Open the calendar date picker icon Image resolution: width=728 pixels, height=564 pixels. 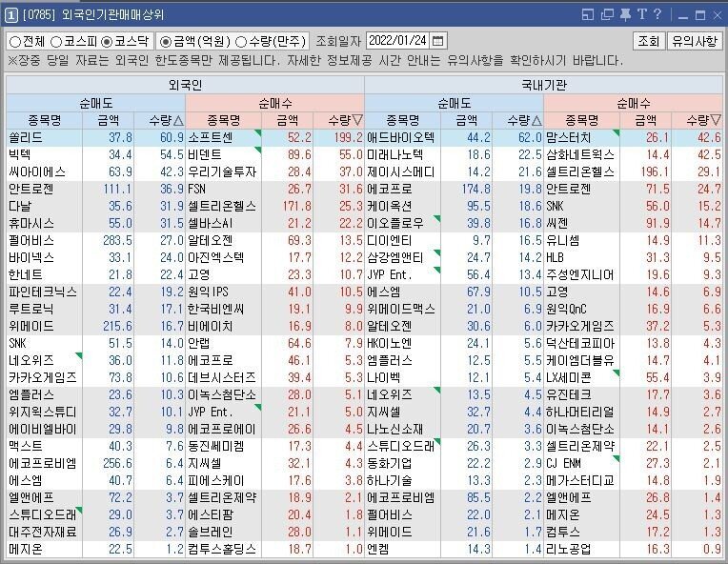[437, 41]
